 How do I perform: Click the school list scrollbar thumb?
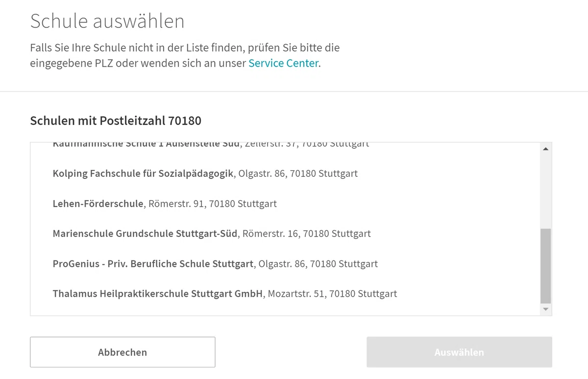coord(545,266)
